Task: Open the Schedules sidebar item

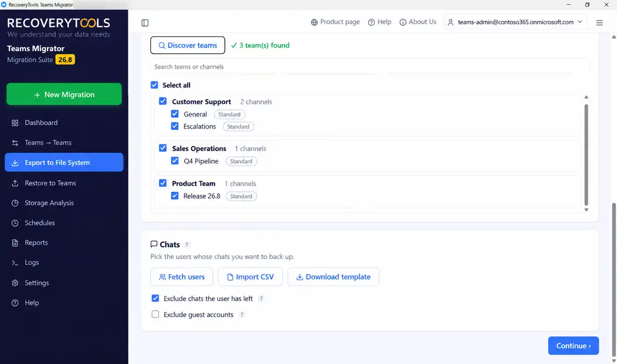Action: pos(64,223)
